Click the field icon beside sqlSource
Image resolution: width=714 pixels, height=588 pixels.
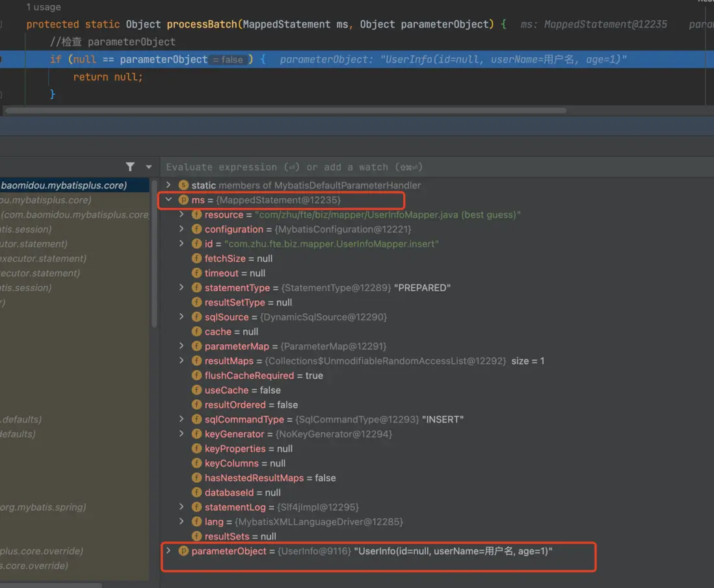click(x=196, y=317)
